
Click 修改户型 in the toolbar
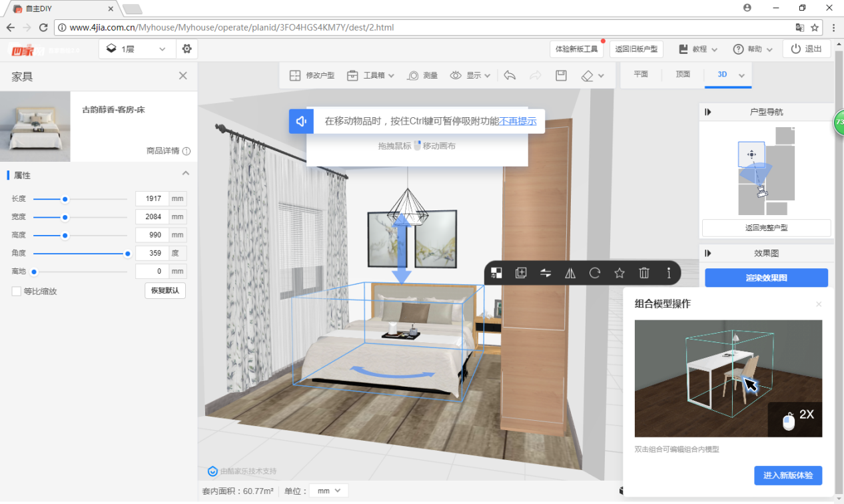pyautogui.click(x=312, y=75)
